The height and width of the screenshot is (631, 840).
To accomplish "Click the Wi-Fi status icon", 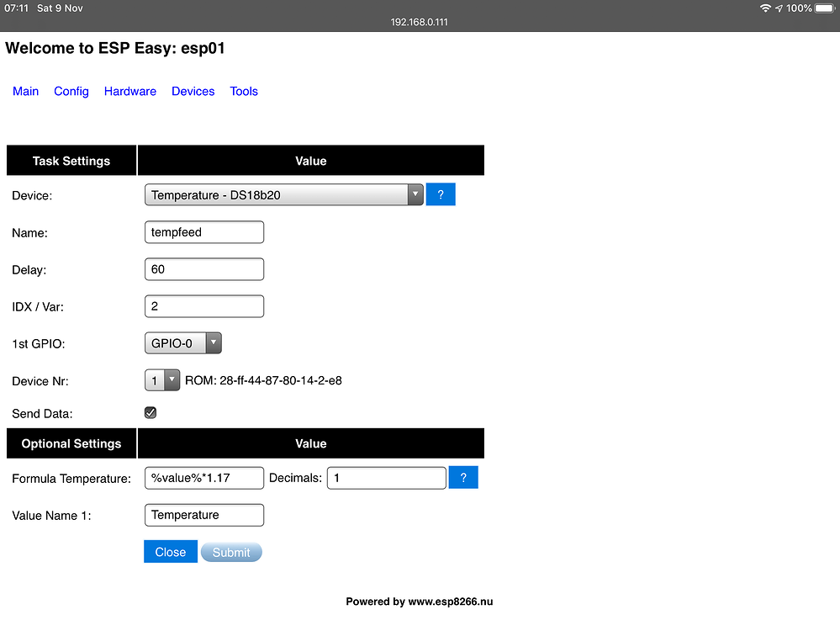I will [765, 8].
